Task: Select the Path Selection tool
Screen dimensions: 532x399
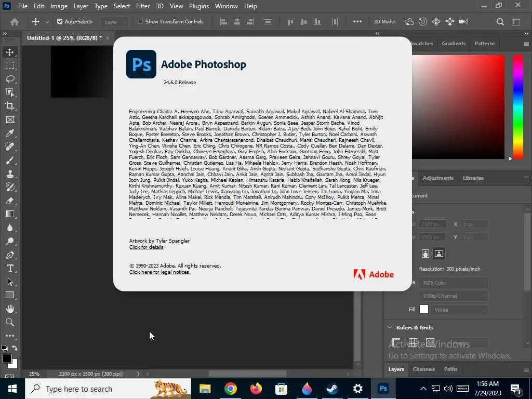Action: tap(10, 282)
